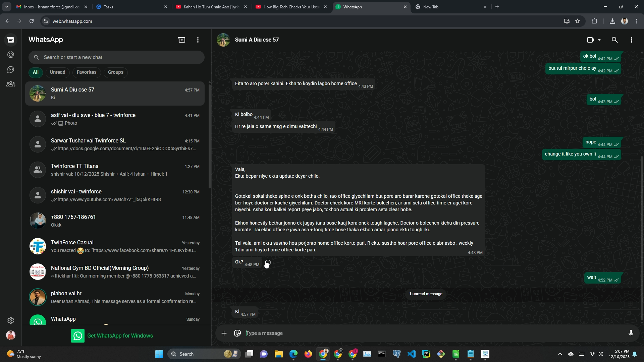Click the new chat icon
Viewport: 644px width, 362px height.
[x=181, y=40]
